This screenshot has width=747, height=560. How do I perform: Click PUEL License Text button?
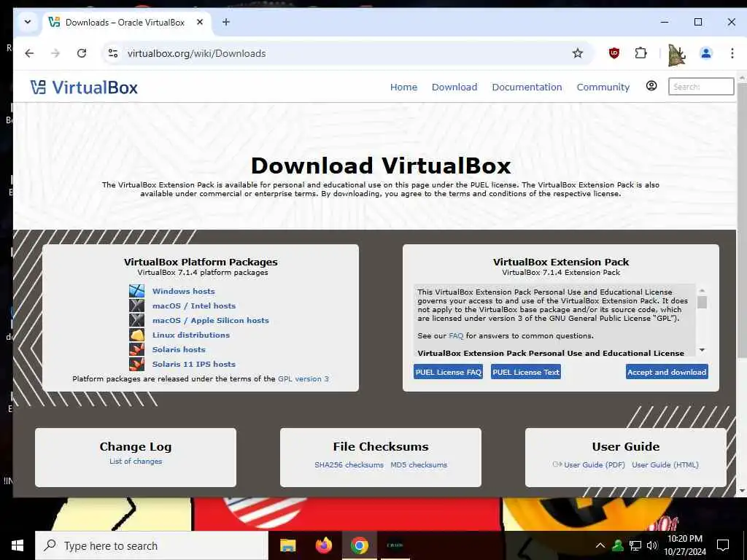[x=526, y=372]
